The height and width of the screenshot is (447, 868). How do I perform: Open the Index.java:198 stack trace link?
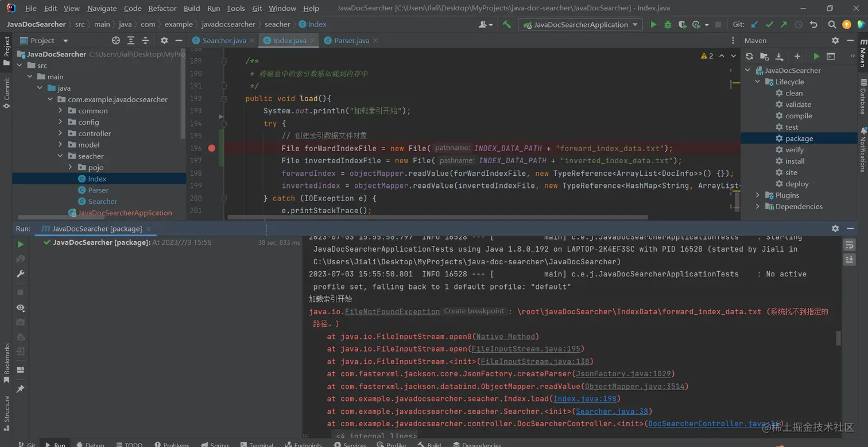pos(586,399)
